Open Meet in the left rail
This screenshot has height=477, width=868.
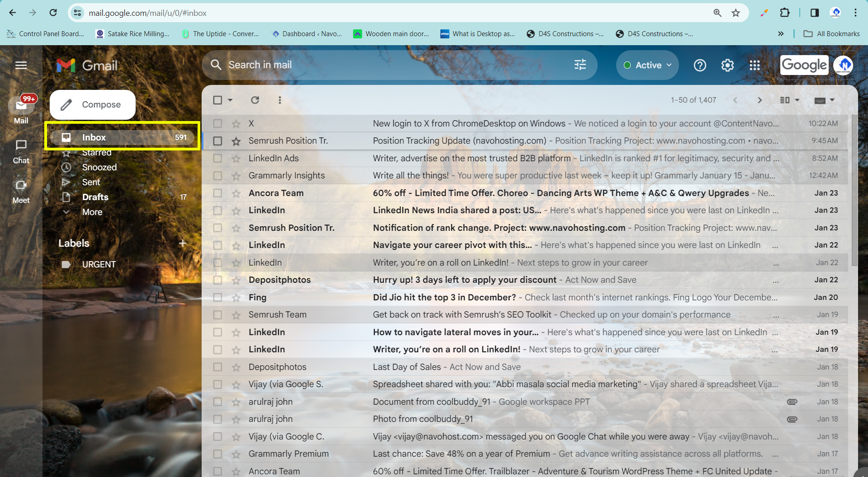(21, 192)
